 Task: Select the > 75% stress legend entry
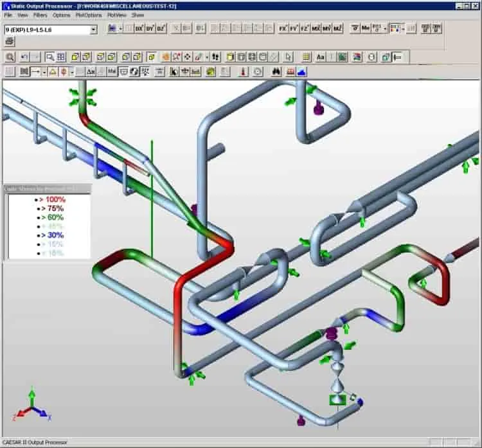click(x=50, y=208)
